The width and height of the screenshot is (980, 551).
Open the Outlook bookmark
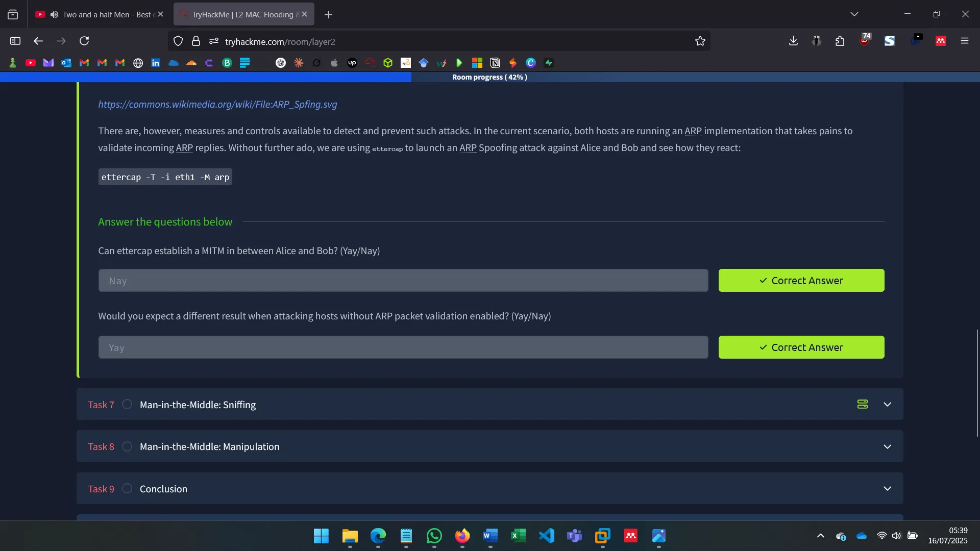66,63
